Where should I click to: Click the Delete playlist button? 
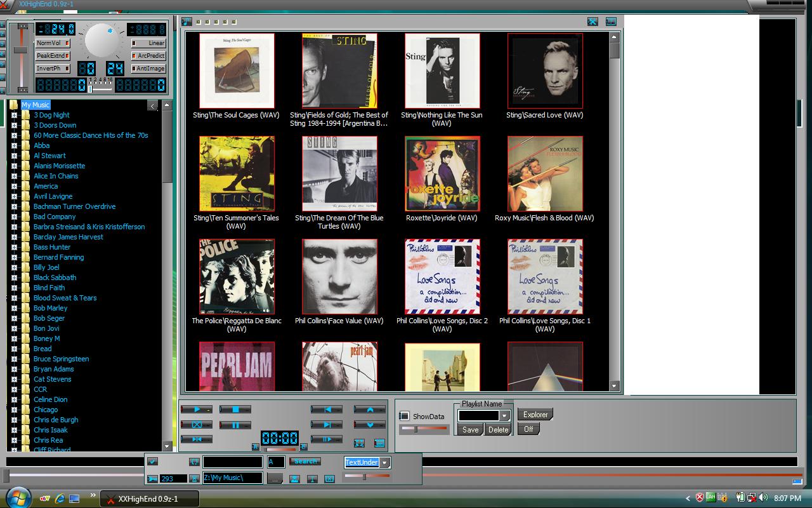click(x=498, y=430)
